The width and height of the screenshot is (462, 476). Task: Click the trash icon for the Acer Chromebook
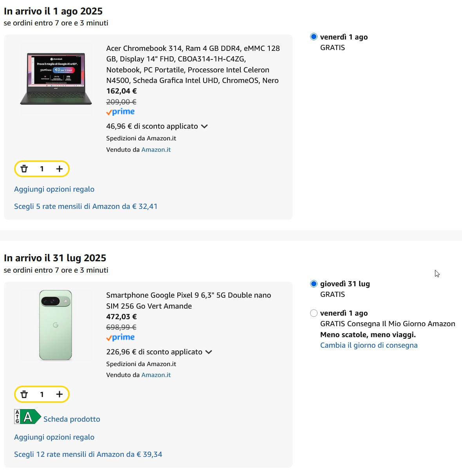24,169
